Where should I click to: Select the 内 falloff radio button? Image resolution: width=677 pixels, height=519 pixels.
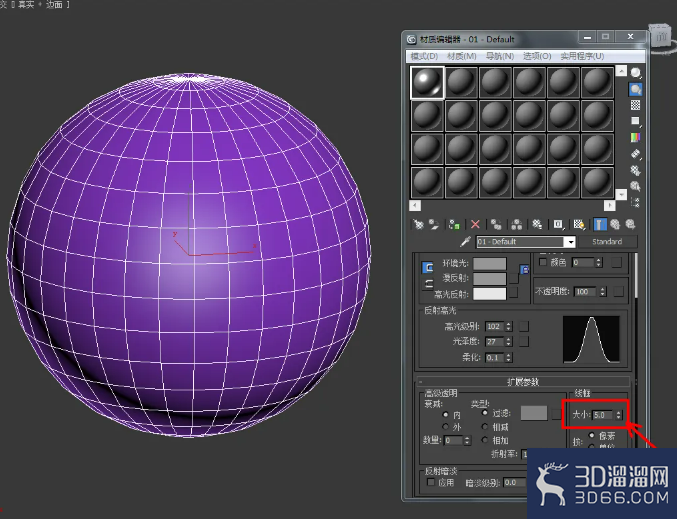tap(446, 415)
